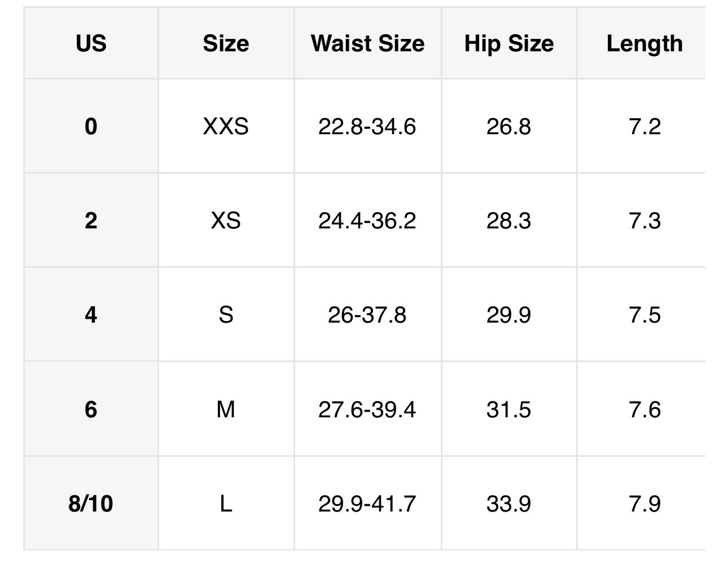Image resolution: width=728 pixels, height=573 pixels.
Task: Select the US size 4 row label
Action: [91, 315]
